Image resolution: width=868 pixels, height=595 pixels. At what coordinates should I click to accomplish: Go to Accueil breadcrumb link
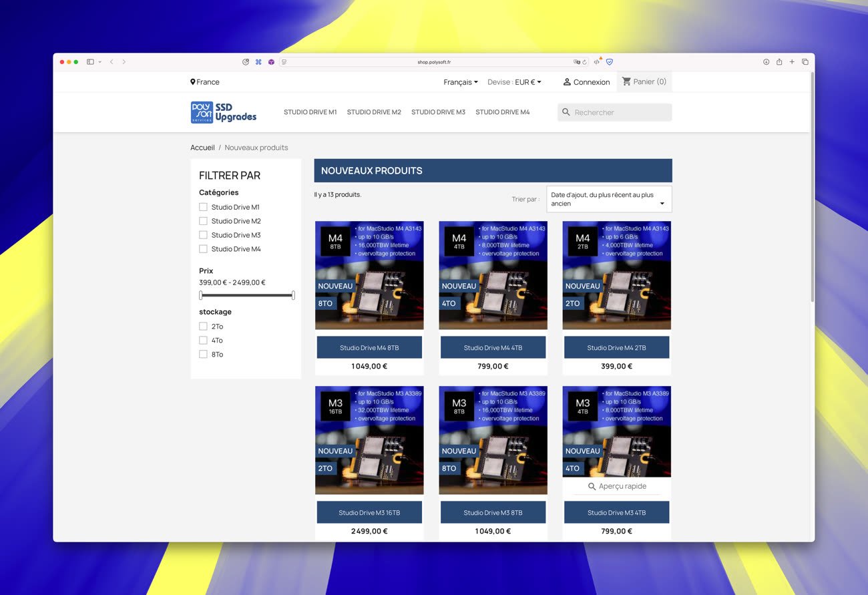(x=202, y=148)
